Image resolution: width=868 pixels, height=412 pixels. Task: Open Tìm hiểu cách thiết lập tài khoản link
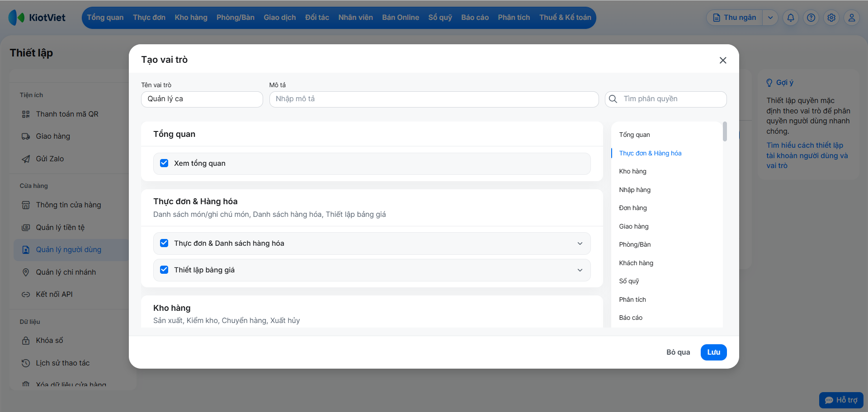coord(807,155)
